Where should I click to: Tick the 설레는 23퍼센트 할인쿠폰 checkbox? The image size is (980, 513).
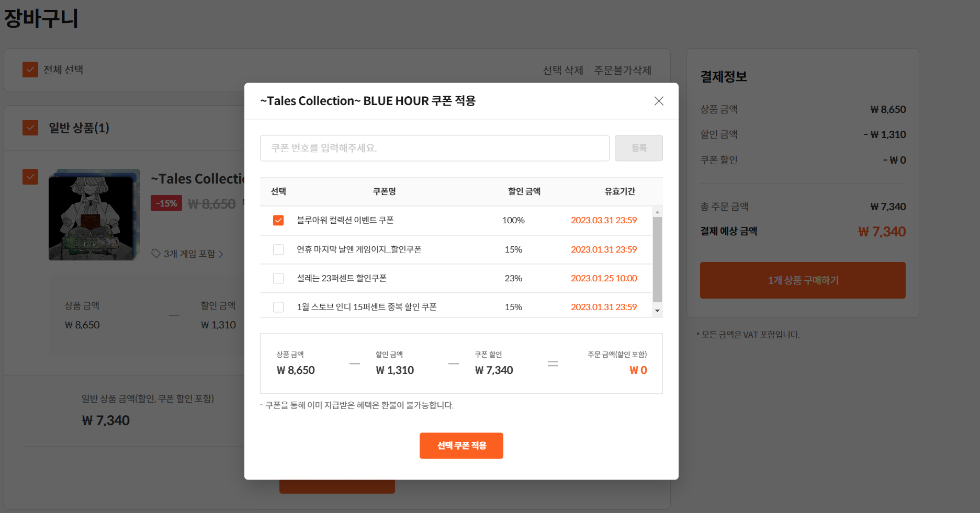click(x=278, y=278)
